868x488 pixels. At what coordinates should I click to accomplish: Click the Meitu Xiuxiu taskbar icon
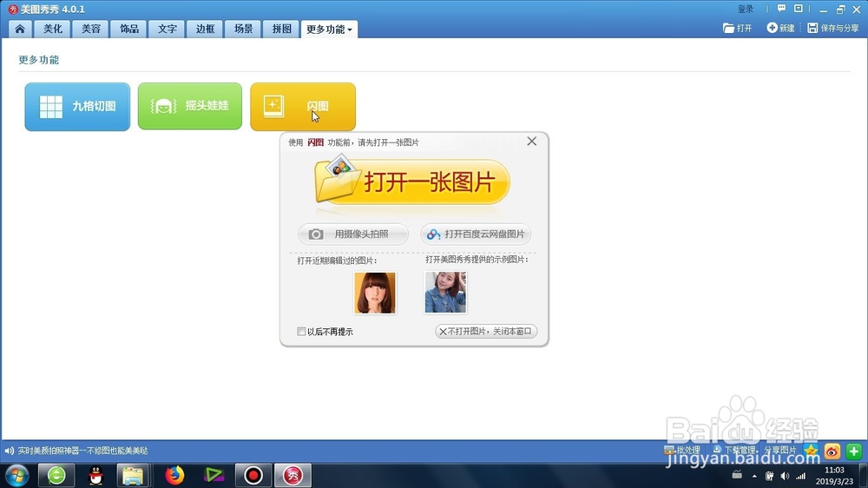tap(293, 475)
